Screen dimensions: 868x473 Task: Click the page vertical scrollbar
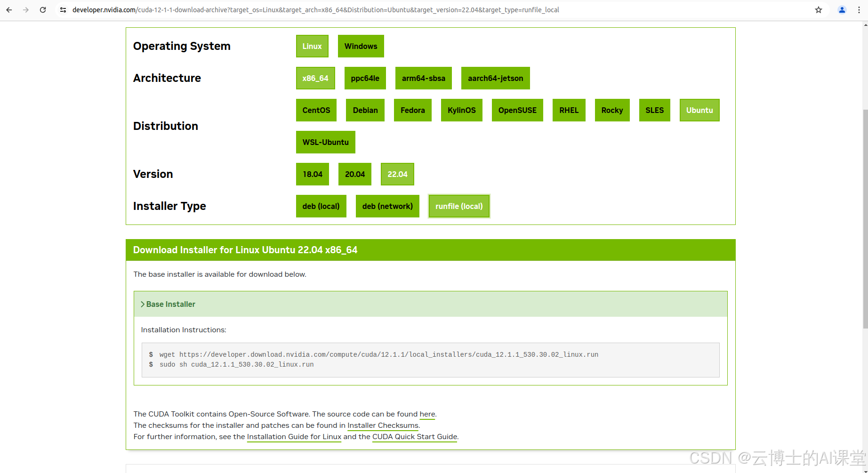865,219
